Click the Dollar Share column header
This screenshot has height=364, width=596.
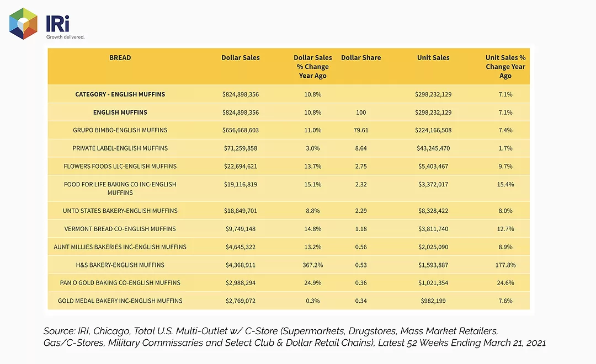[361, 58]
